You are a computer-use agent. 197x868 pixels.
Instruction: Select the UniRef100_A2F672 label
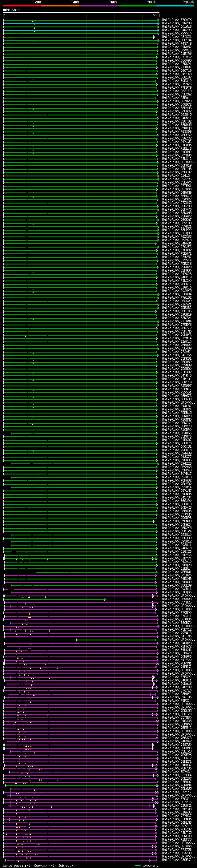177,646
